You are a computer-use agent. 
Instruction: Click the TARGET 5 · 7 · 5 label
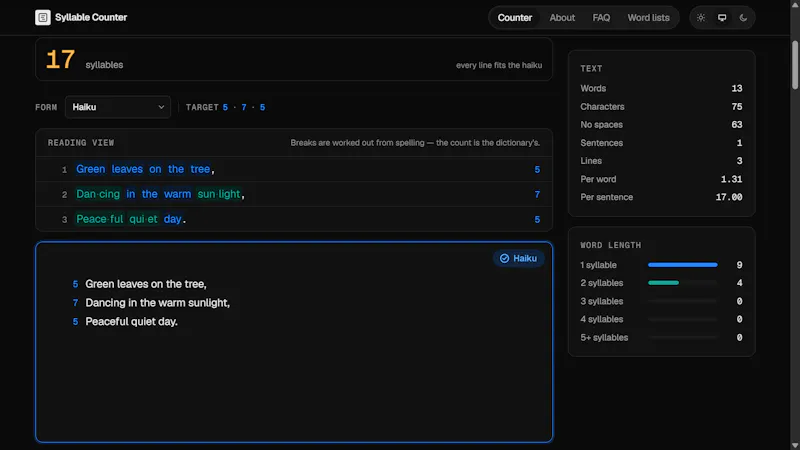pyautogui.click(x=226, y=107)
